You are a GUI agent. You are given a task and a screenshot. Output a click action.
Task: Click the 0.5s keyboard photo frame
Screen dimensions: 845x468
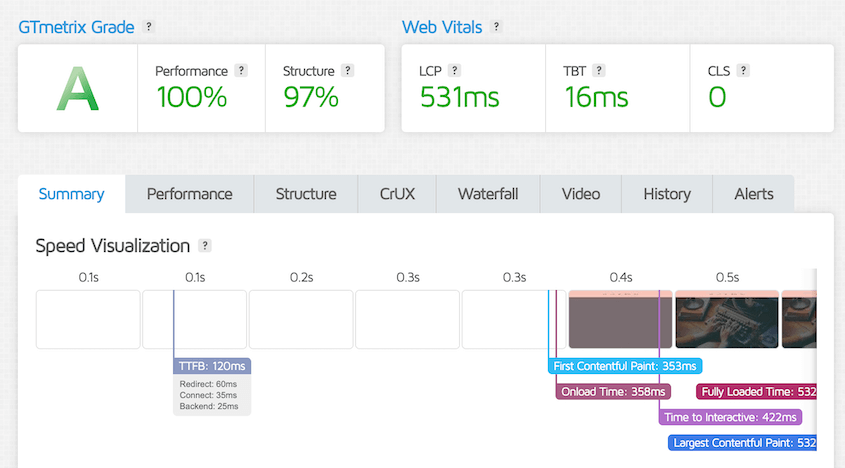click(726, 319)
